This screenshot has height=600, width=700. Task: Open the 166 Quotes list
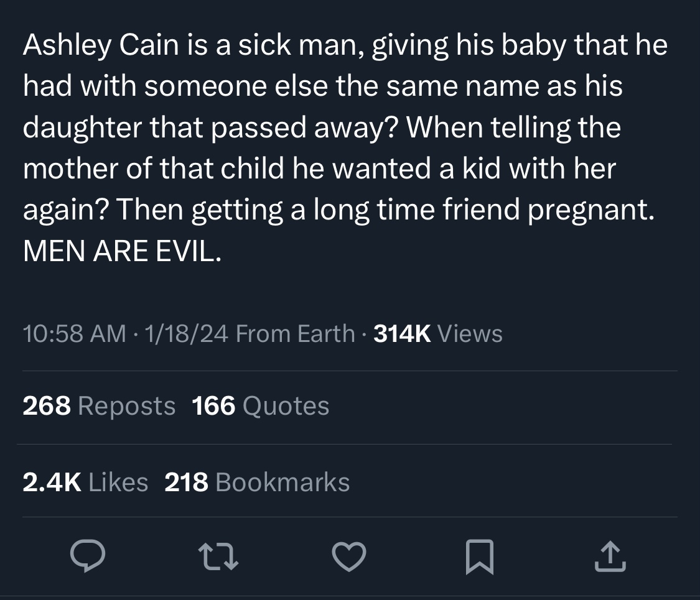(260, 405)
